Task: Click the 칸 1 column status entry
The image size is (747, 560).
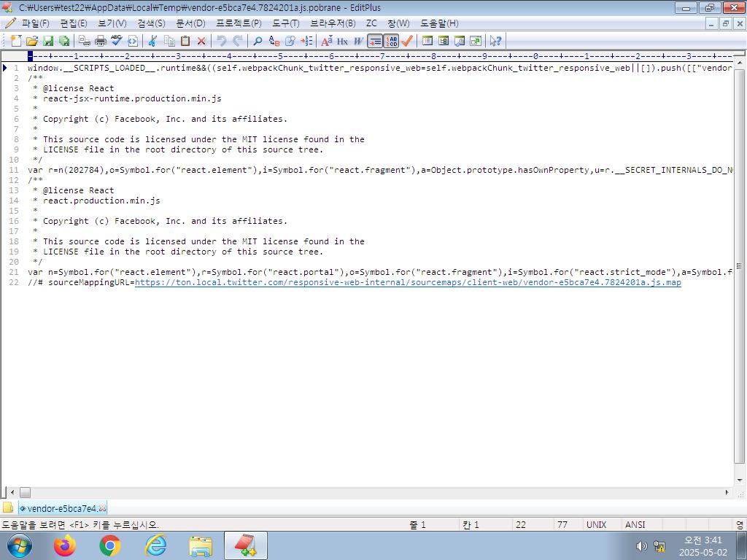Action: click(471, 525)
